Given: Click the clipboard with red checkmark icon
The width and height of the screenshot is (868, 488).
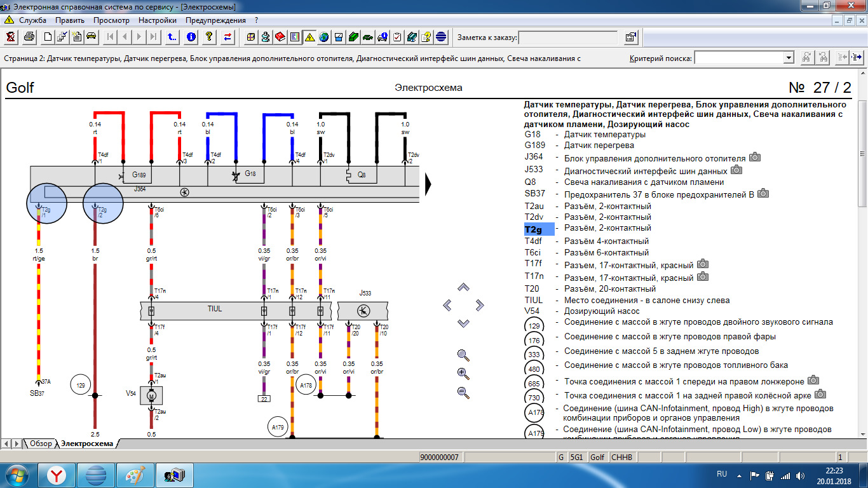Looking at the screenshot, I should pos(397,37).
